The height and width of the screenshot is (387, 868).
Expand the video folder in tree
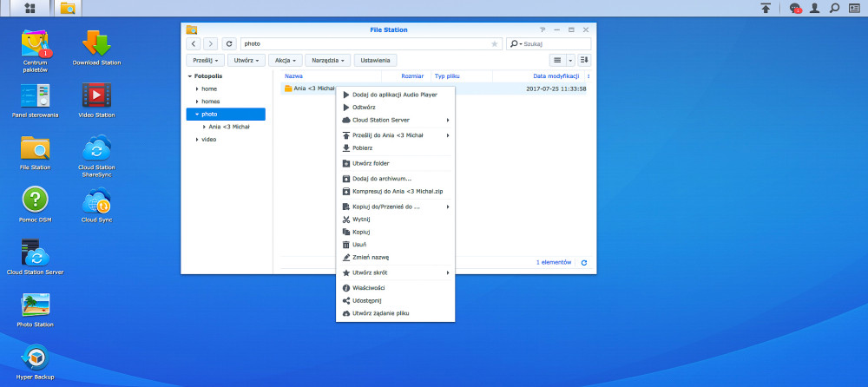[197, 140]
